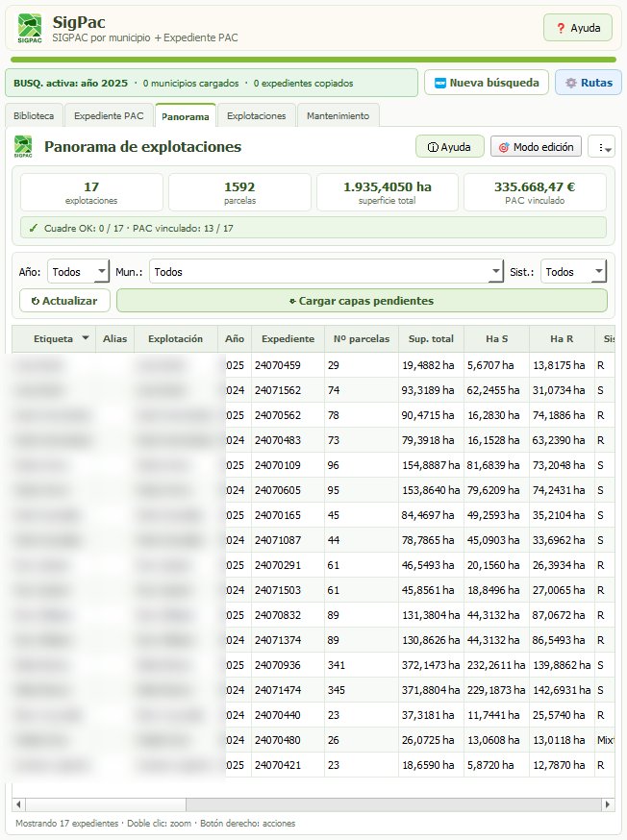Select expediente 24070165 cell

[x=288, y=515]
